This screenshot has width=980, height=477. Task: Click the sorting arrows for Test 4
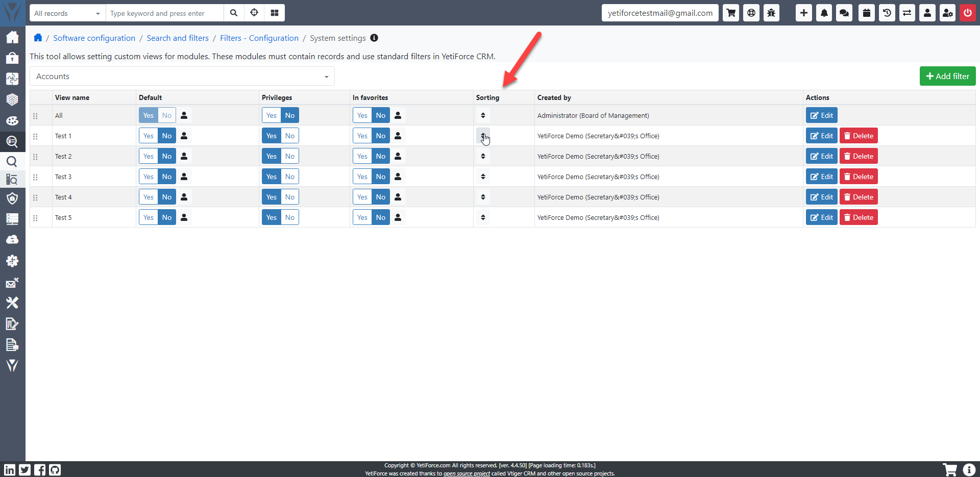click(483, 196)
